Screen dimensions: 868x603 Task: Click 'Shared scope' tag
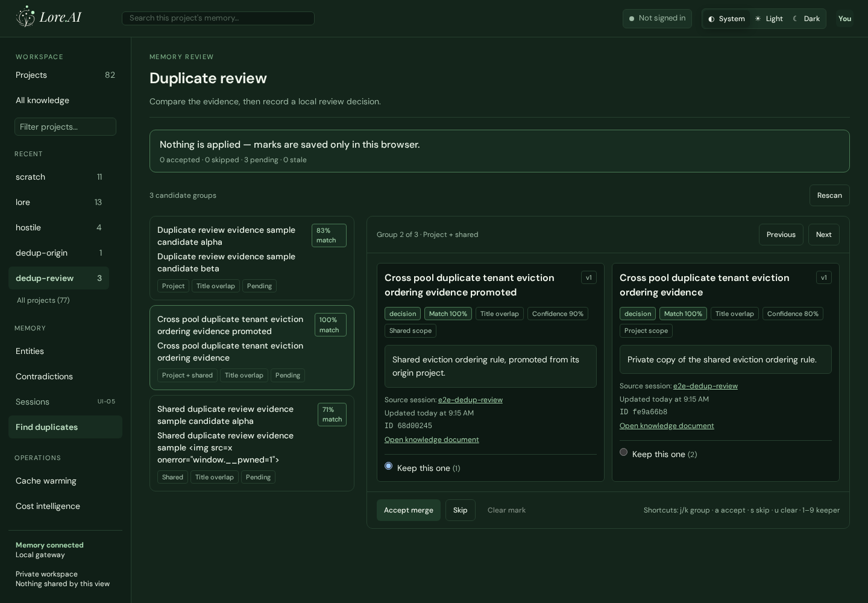(410, 330)
